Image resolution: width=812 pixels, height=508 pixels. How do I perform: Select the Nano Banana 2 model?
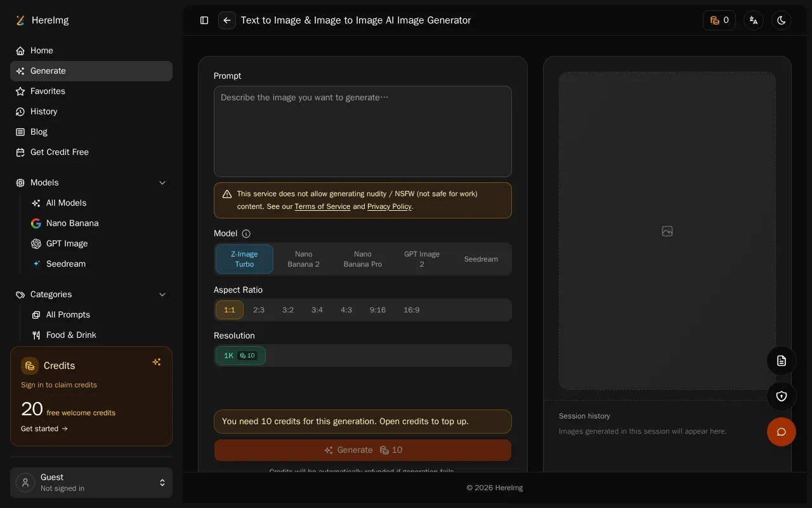(x=304, y=259)
